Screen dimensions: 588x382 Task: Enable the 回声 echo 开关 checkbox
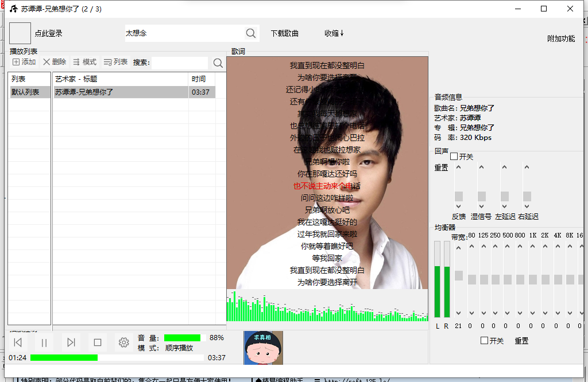click(454, 157)
